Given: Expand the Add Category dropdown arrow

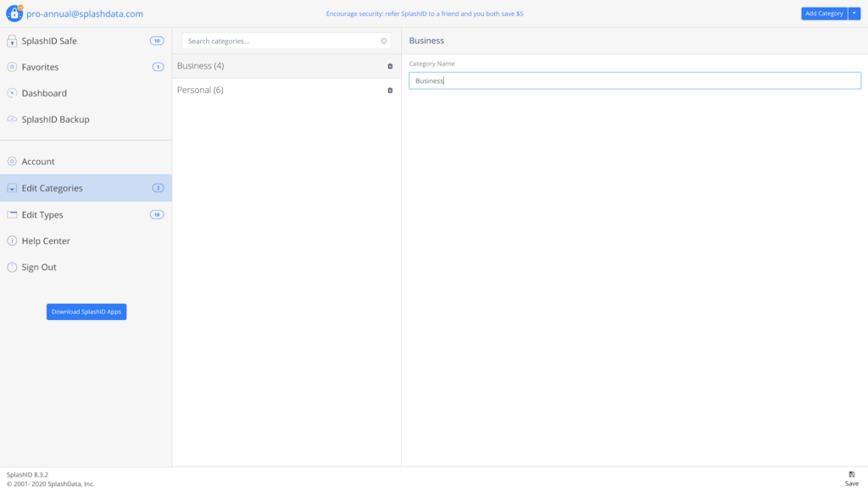Looking at the screenshot, I should 854,14.
